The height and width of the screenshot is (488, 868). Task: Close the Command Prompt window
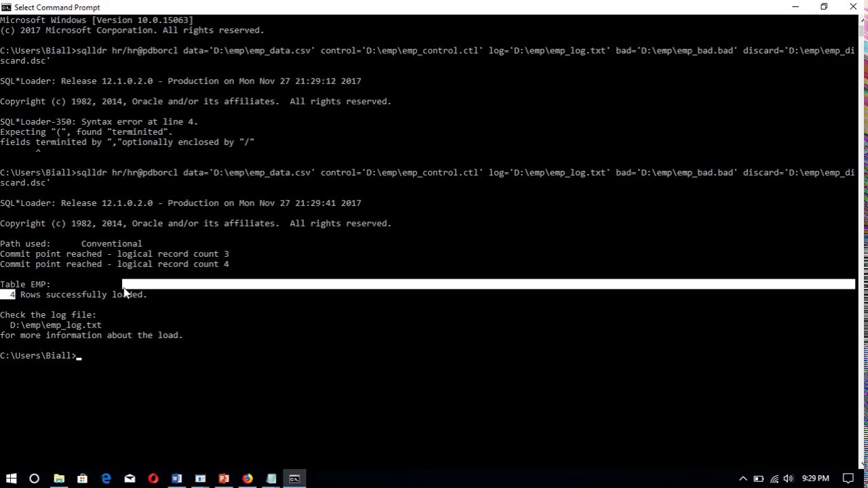coord(853,7)
